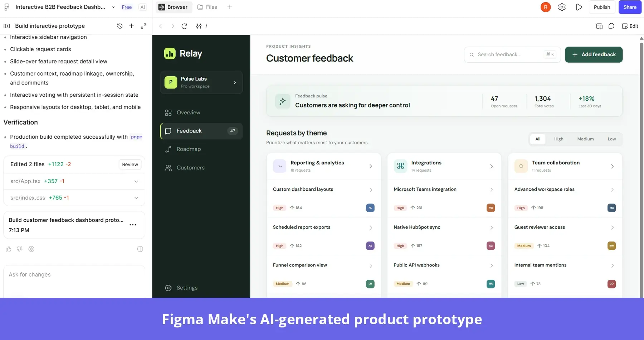Open the comments bubble icon

pyautogui.click(x=611, y=26)
